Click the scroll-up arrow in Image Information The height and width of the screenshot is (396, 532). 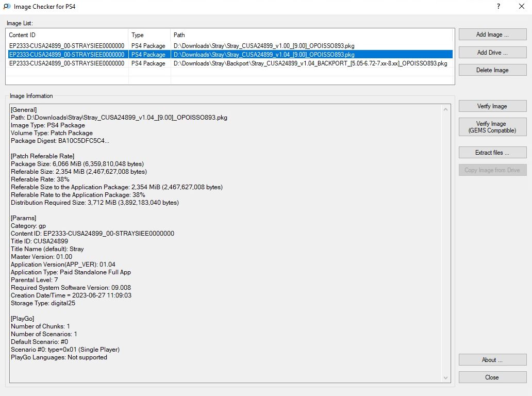pyautogui.click(x=445, y=109)
